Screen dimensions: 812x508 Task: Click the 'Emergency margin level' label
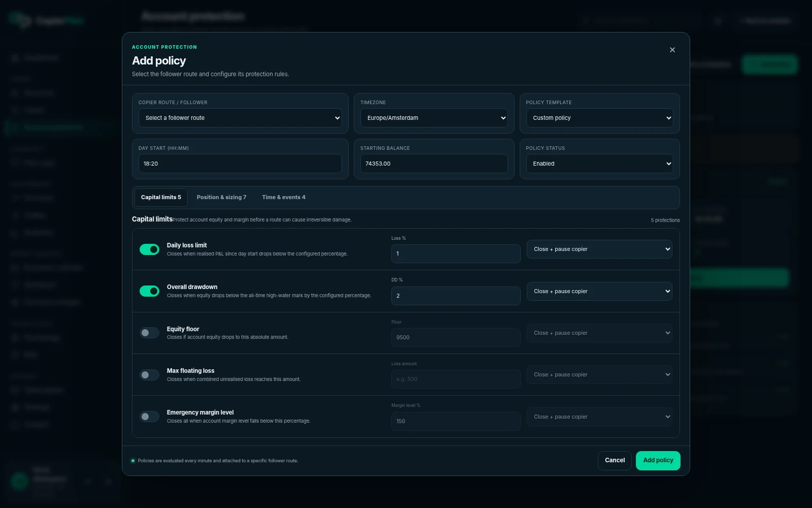coord(200,412)
